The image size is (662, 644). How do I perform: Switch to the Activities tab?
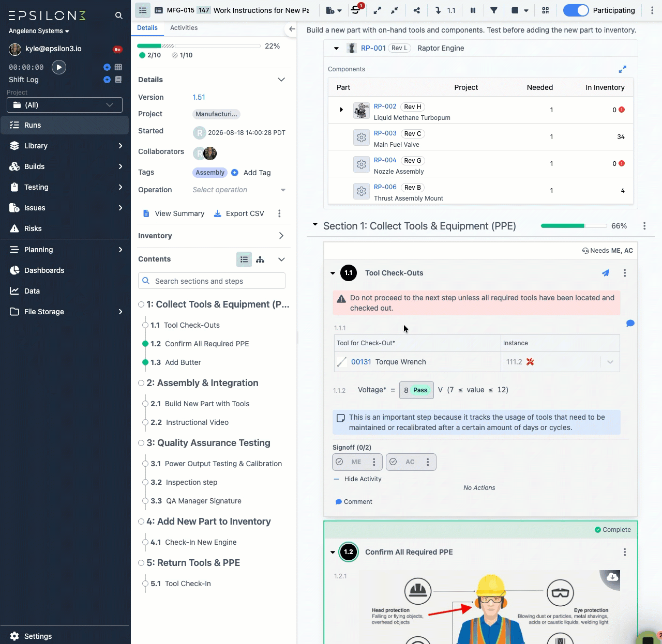click(184, 28)
